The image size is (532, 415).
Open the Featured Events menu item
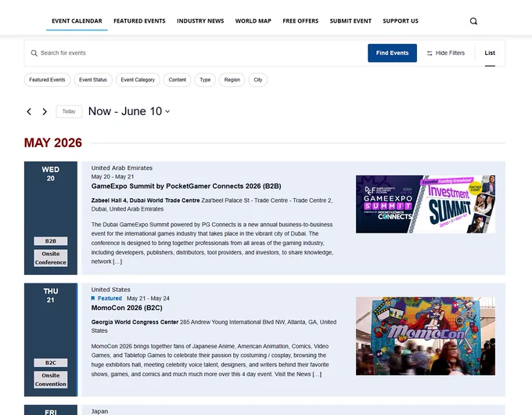(139, 21)
